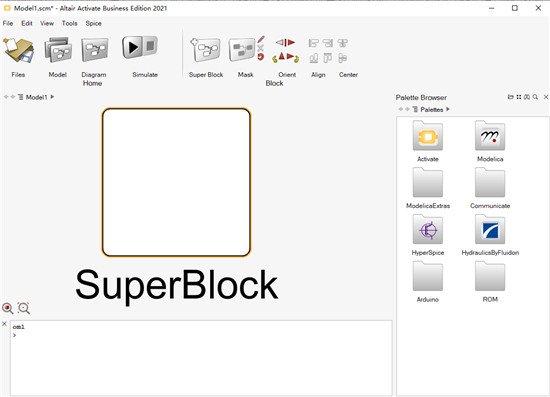Zoom in on the diagram
This screenshot has height=397, width=550.
click(8, 308)
